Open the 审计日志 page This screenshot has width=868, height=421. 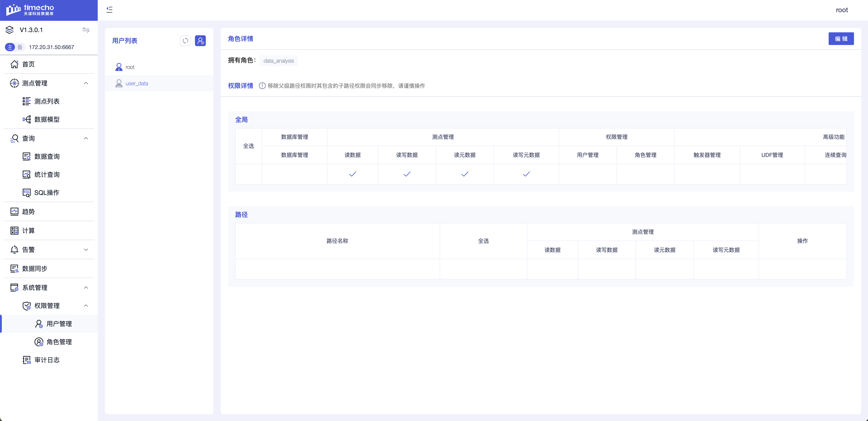[47, 360]
